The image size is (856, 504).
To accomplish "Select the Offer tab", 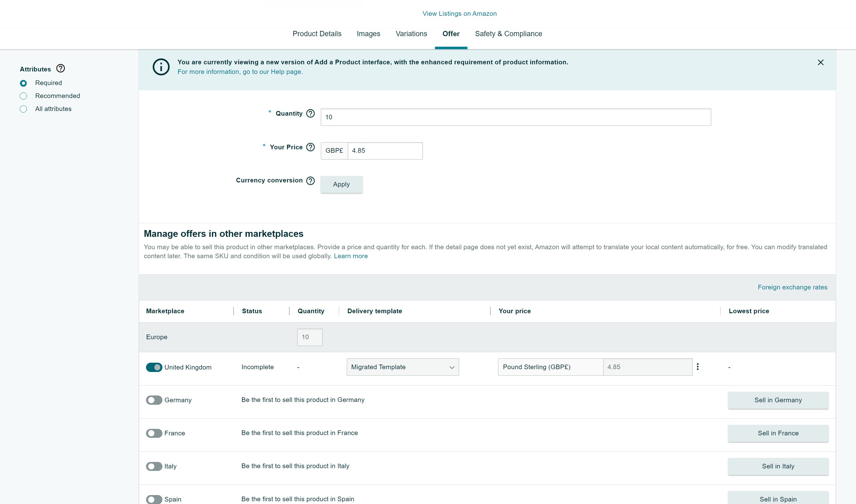I will pyautogui.click(x=451, y=34).
